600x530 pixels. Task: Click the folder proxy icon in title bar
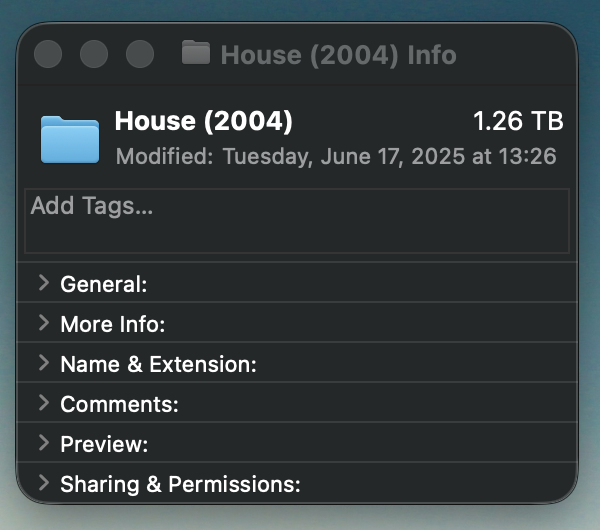[x=196, y=52]
